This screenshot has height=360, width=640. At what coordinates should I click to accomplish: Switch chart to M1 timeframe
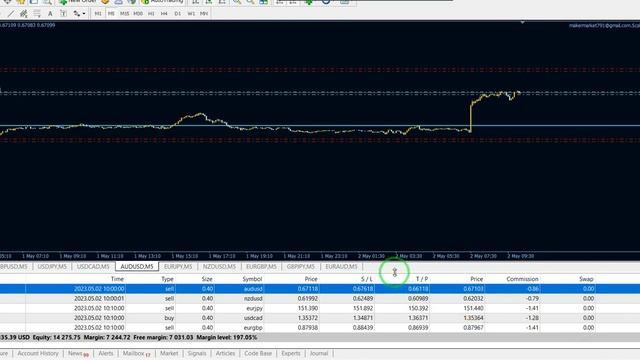coord(98,14)
